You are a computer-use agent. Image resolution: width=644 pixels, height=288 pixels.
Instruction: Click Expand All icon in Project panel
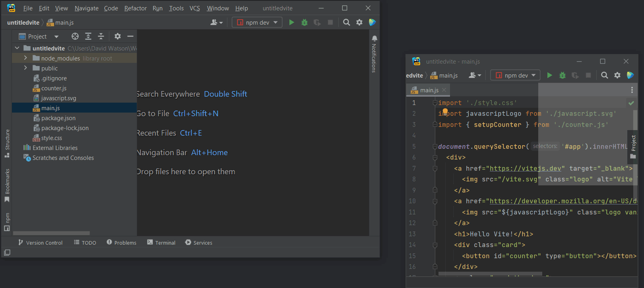coord(88,37)
